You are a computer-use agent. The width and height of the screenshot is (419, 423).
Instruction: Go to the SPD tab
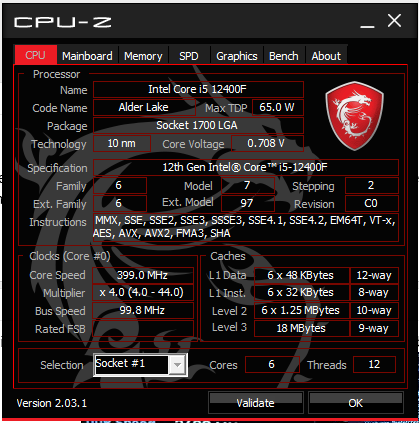coord(189,56)
